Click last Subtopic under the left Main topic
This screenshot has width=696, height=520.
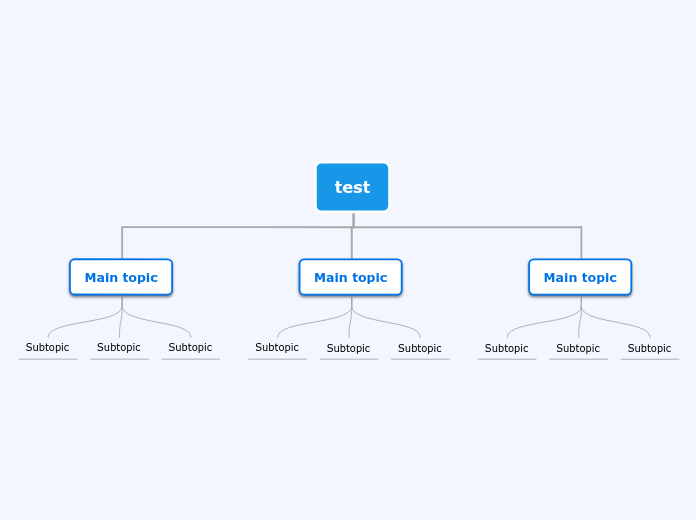click(190, 348)
